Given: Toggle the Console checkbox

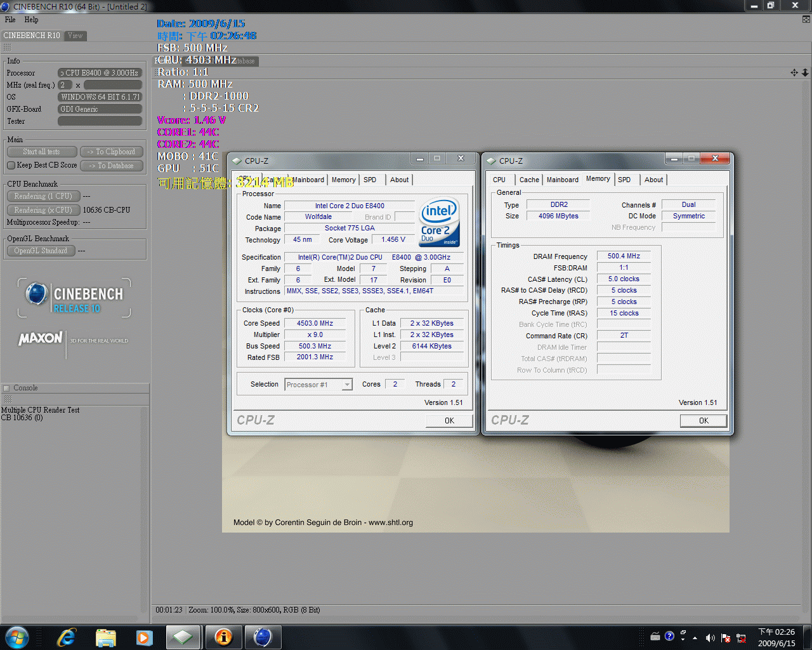Looking at the screenshot, I should click(x=7, y=388).
